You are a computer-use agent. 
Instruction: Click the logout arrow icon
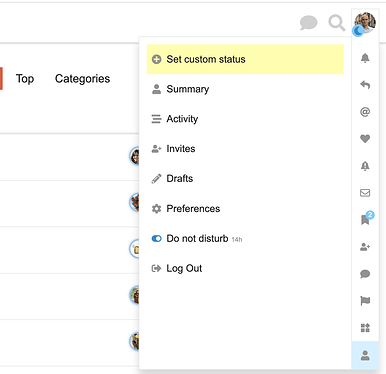coord(156,268)
